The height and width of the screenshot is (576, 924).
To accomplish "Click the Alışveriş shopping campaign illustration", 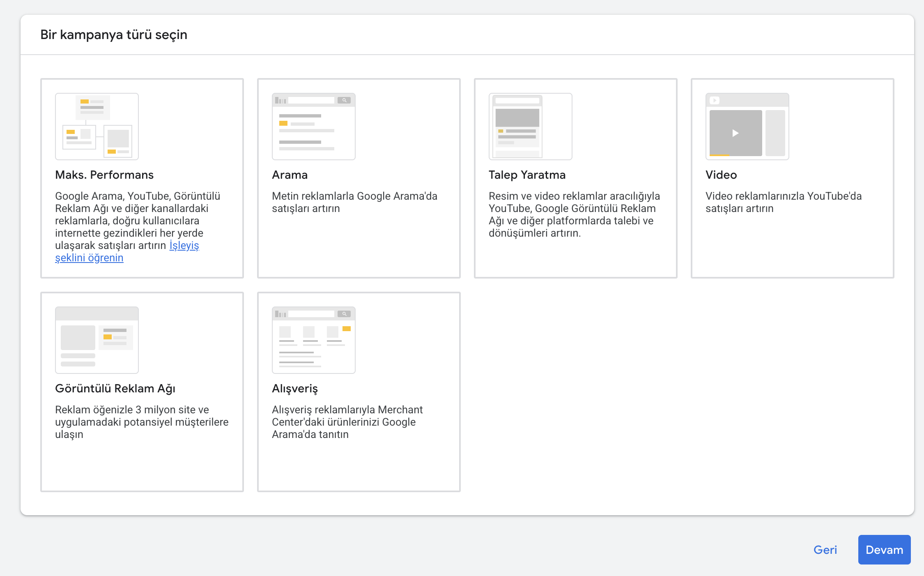I will pos(314,340).
